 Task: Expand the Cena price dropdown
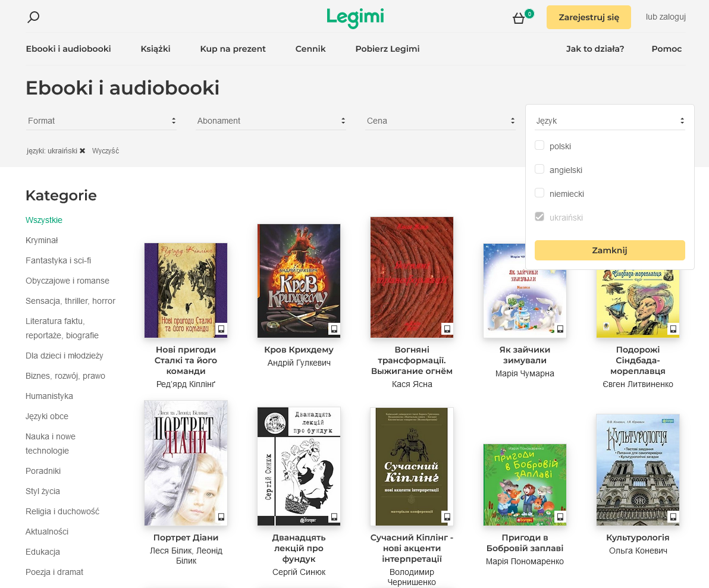point(440,121)
